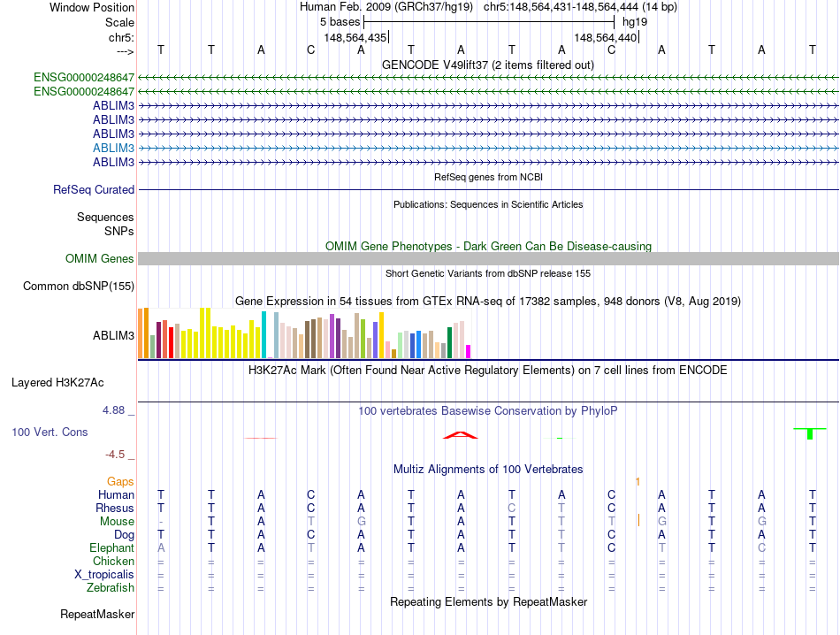The width and height of the screenshot is (840, 635).
Task: Click the Common dbSNP(155) label
Action: click(x=78, y=287)
